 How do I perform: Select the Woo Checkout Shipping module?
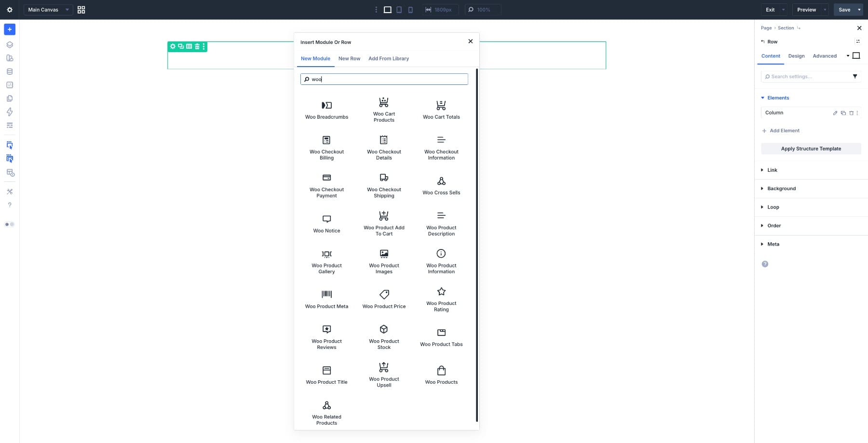point(384,185)
